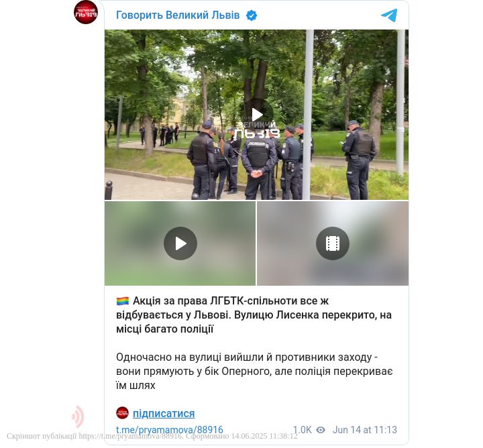The width and height of the screenshot is (483, 448).
Task: Open the t.me/pryamamova/88916 link
Action: click(170, 430)
